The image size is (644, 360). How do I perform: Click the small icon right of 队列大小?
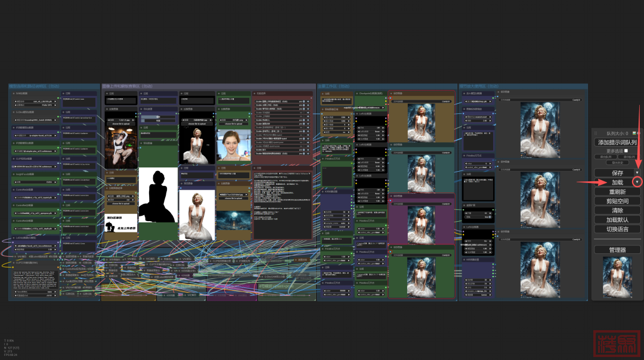coord(634,134)
